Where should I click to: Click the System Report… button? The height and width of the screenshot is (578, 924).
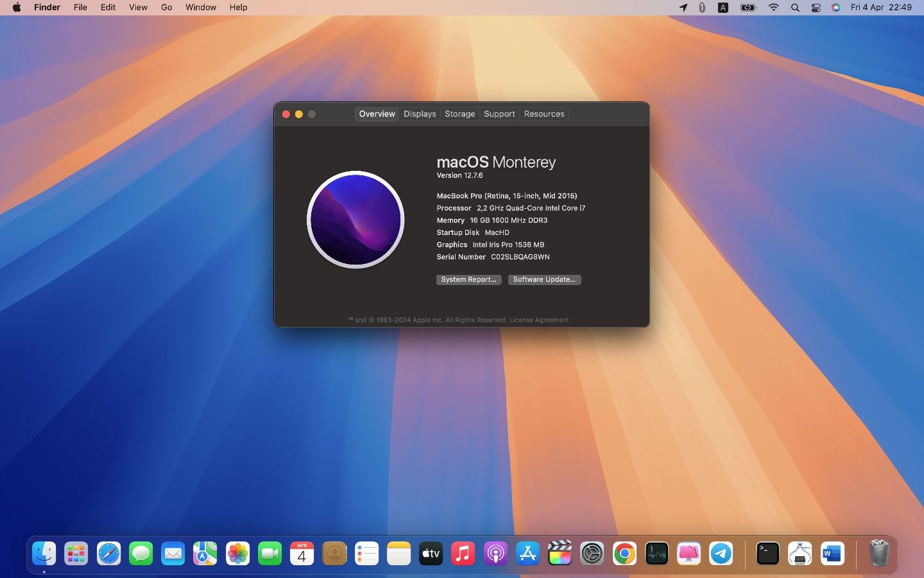[469, 279]
